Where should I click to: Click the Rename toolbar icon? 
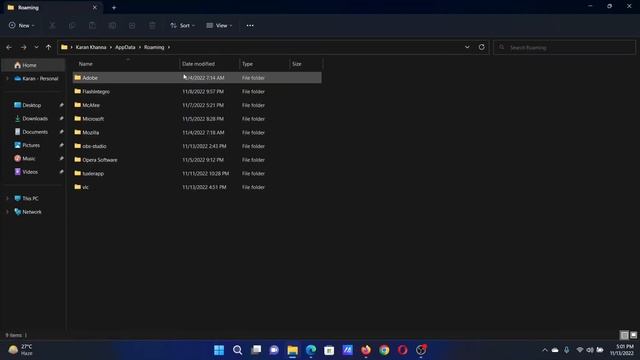coord(112,25)
